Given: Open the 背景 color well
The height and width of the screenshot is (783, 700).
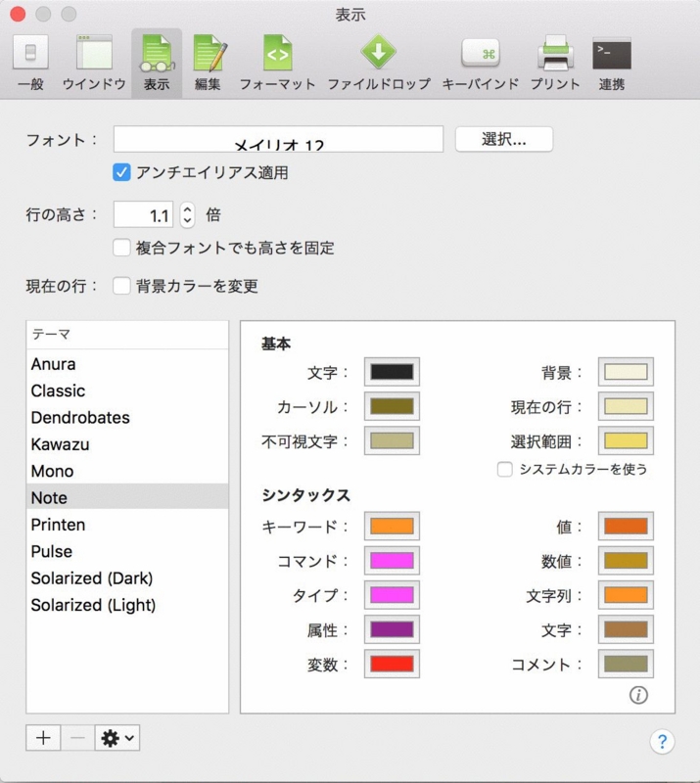Looking at the screenshot, I should [626, 372].
